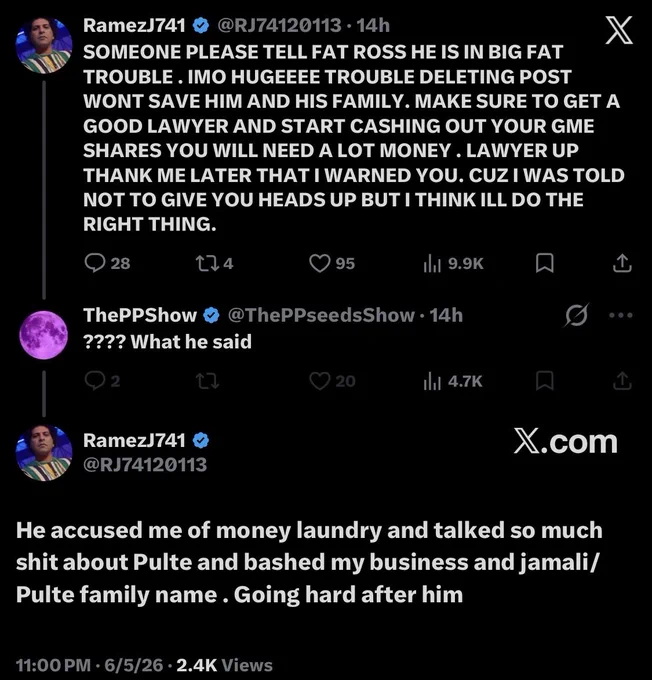Open three-dot more menu on ThePPShow's post
This screenshot has height=680, width=652.
621,315
